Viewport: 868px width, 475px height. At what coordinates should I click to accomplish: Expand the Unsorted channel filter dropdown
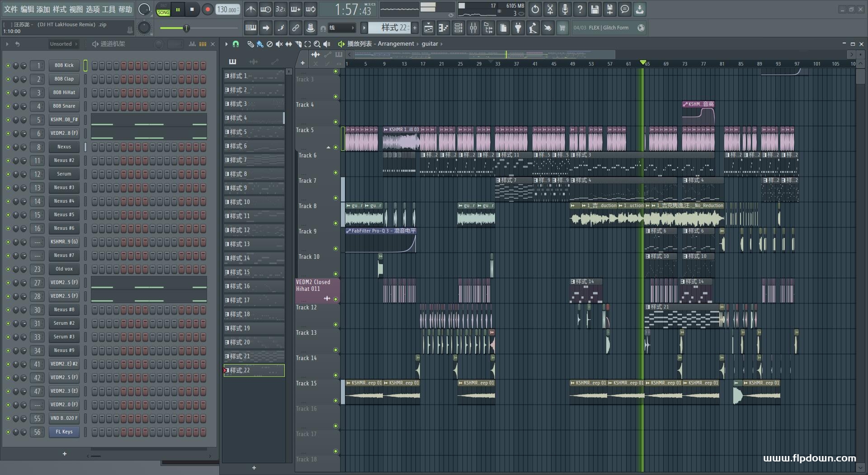click(63, 44)
